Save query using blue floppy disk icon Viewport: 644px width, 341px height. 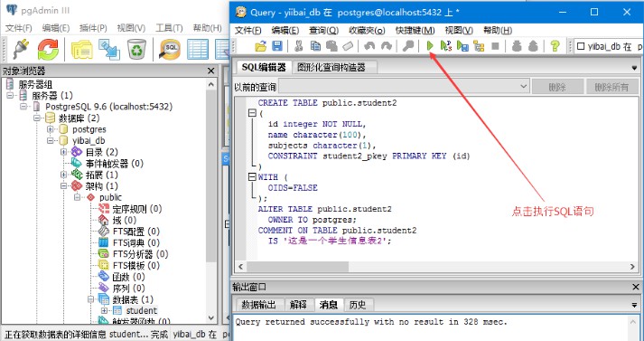(x=277, y=45)
